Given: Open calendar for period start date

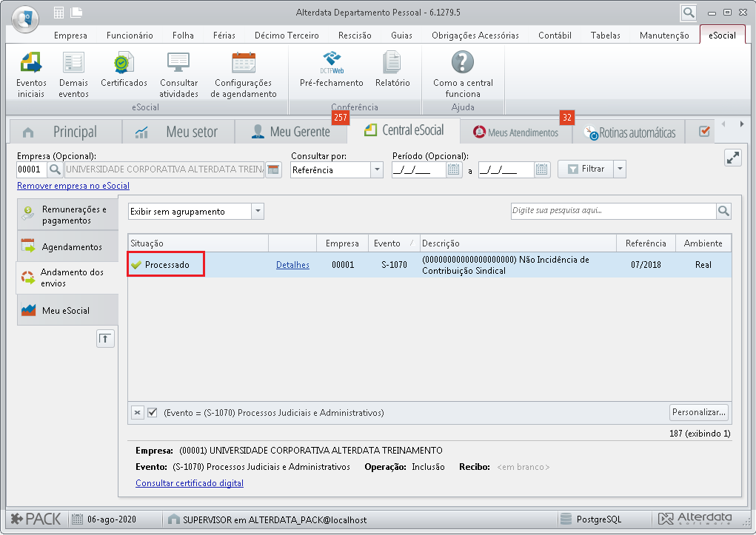Looking at the screenshot, I should [453, 169].
